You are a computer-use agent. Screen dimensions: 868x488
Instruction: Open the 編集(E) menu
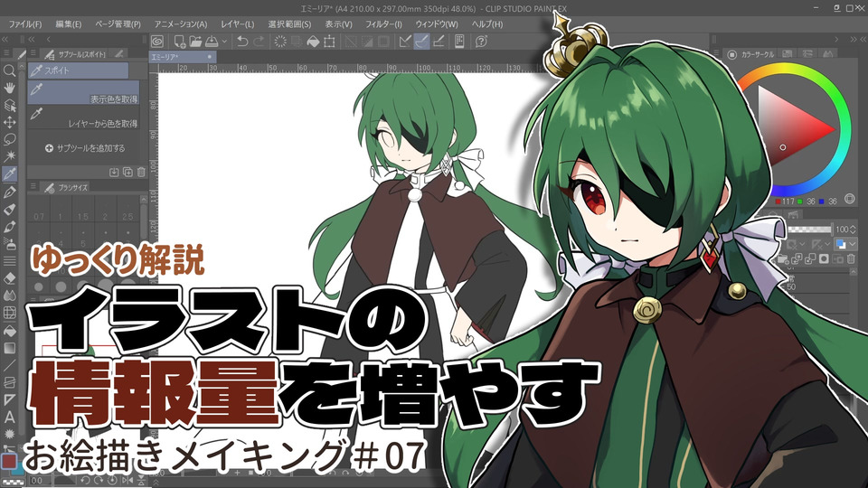pos(69,24)
